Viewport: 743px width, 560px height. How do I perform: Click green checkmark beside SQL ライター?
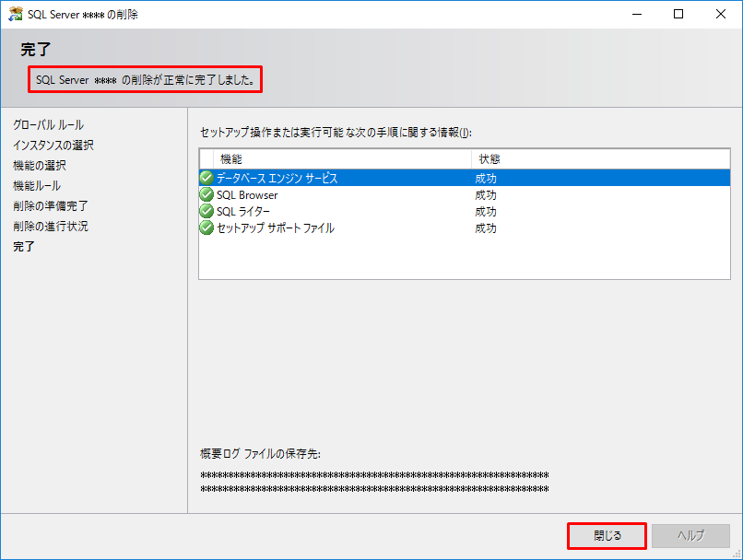point(206,211)
